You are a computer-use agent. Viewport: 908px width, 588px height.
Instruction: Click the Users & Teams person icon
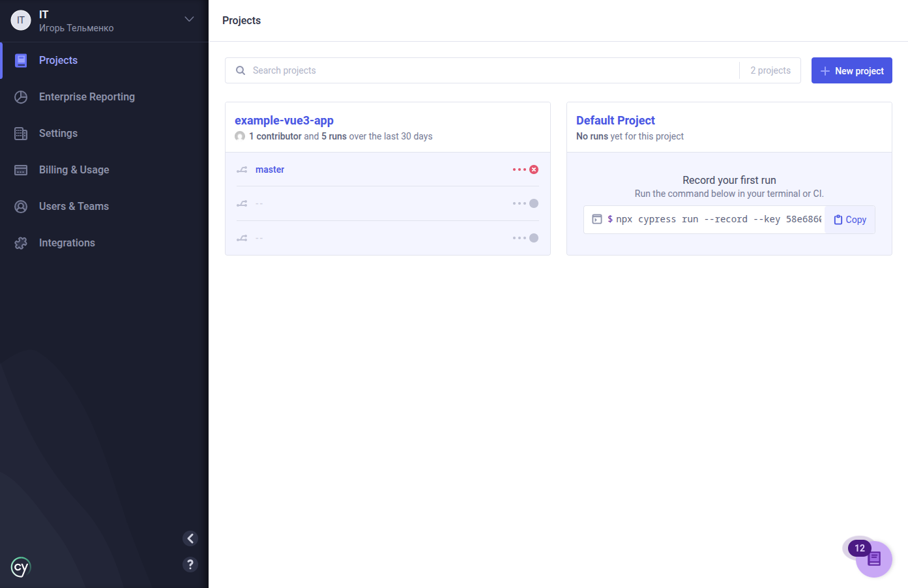point(21,207)
